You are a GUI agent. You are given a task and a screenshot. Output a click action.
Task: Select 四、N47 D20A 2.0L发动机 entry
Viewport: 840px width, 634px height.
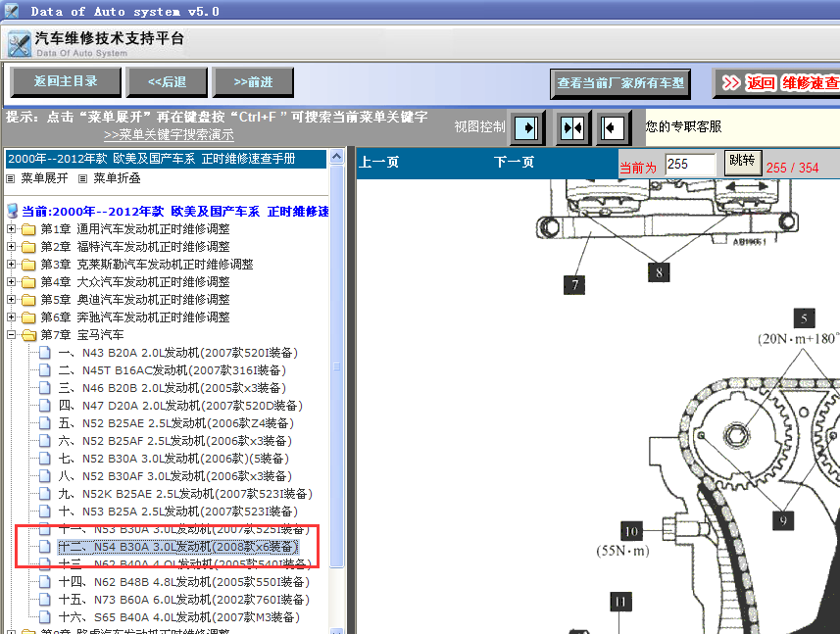coord(180,406)
